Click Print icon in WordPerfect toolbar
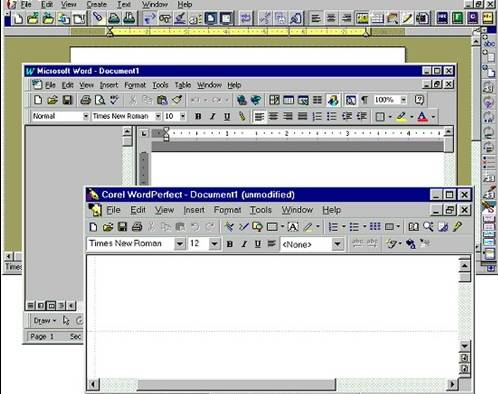 [137, 227]
